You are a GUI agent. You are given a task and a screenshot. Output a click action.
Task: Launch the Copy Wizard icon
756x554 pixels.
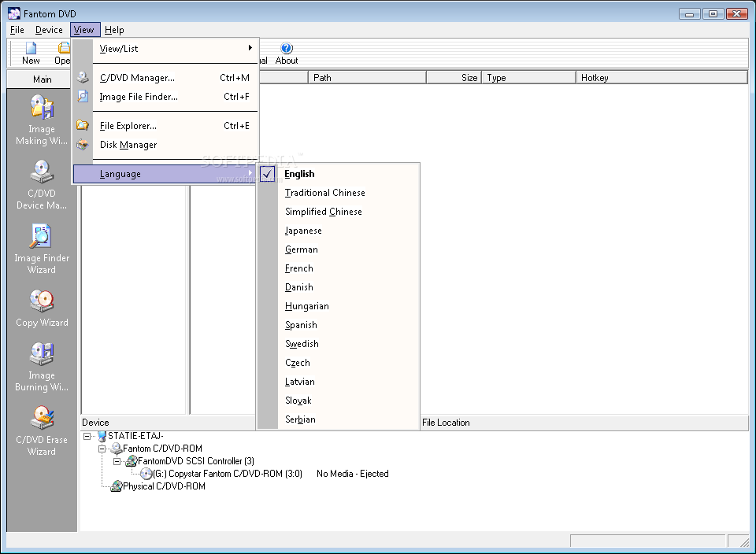click(x=42, y=301)
